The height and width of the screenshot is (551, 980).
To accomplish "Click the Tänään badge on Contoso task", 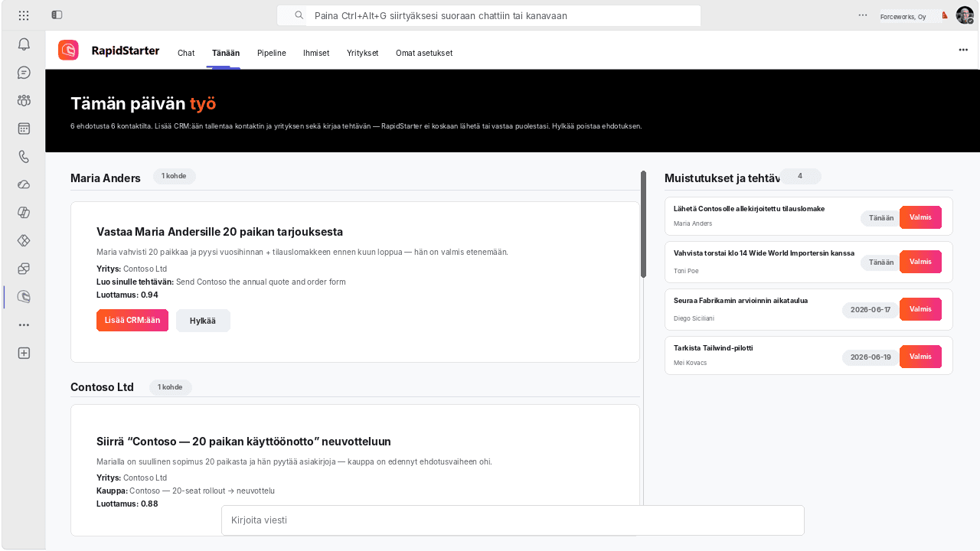I will [x=881, y=218].
